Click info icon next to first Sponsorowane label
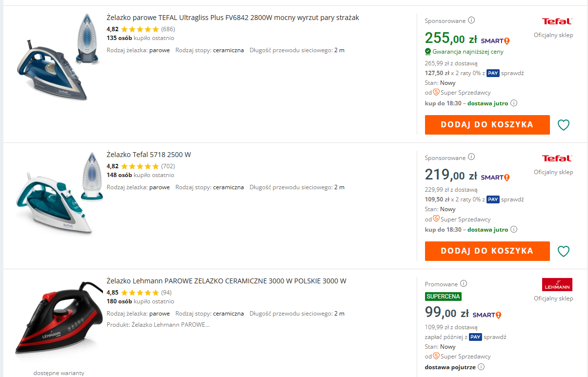Screen dimensions: 588x377 (x=471, y=20)
